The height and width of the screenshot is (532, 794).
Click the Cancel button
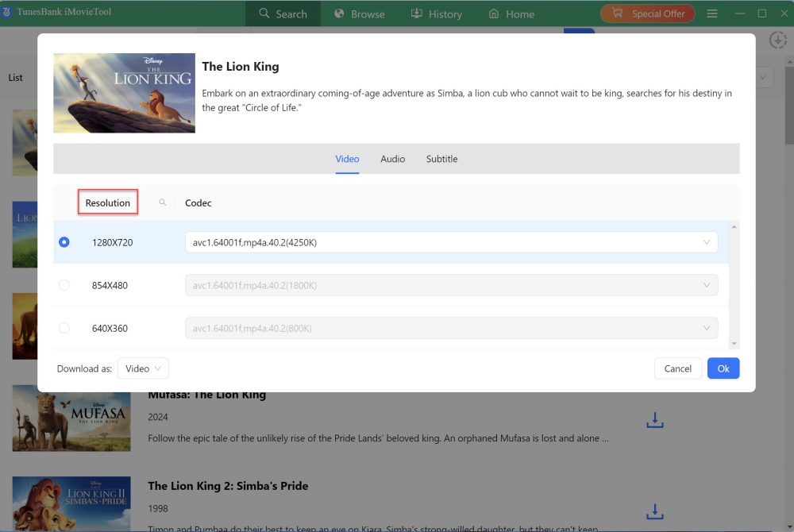677,368
